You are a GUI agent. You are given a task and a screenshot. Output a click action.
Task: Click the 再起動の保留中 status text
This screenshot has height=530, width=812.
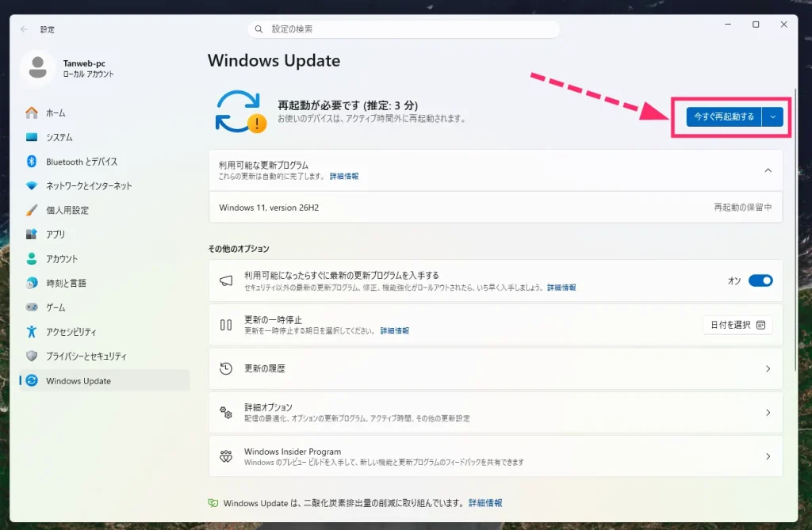[x=742, y=207]
